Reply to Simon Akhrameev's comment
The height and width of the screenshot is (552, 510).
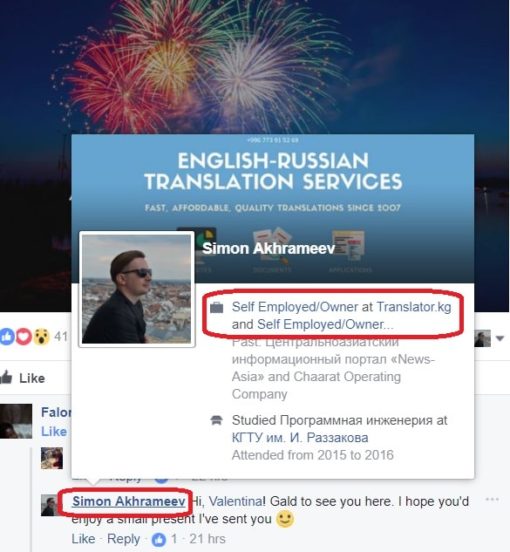point(123,539)
